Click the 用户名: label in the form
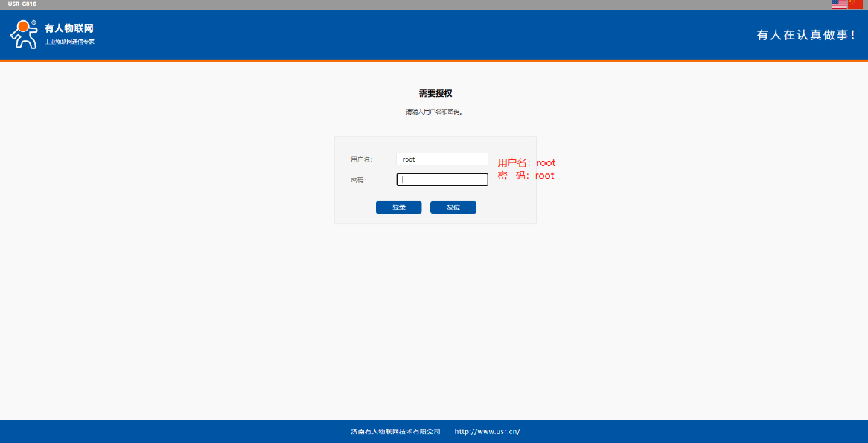 click(x=361, y=159)
